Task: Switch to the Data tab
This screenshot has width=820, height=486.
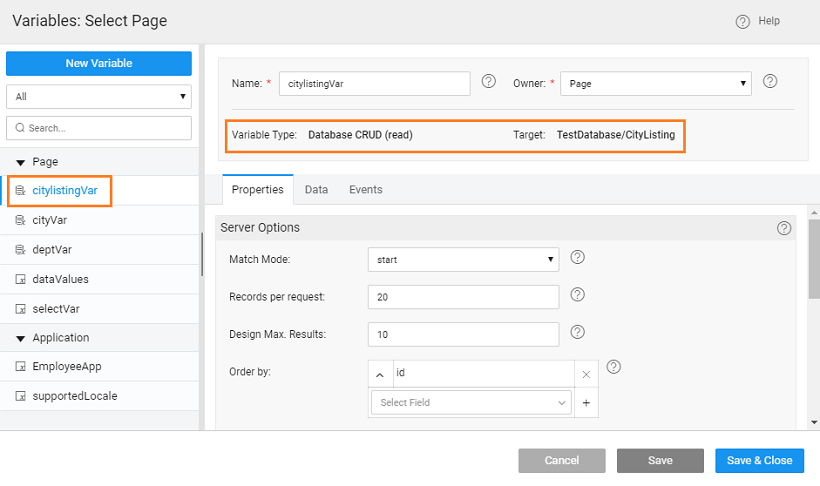Action: click(x=316, y=190)
